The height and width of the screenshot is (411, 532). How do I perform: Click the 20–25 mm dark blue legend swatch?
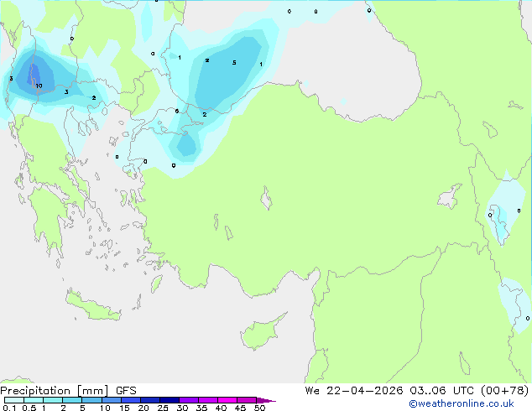(x=150, y=400)
